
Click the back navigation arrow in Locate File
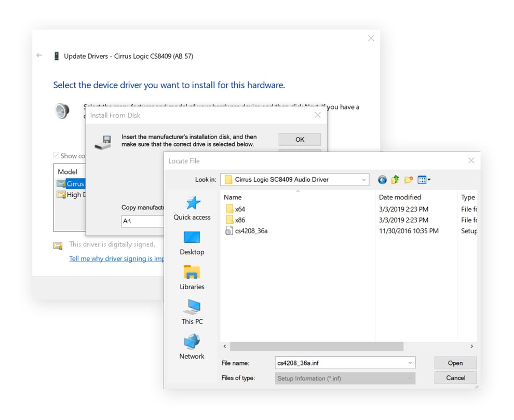[x=382, y=180]
